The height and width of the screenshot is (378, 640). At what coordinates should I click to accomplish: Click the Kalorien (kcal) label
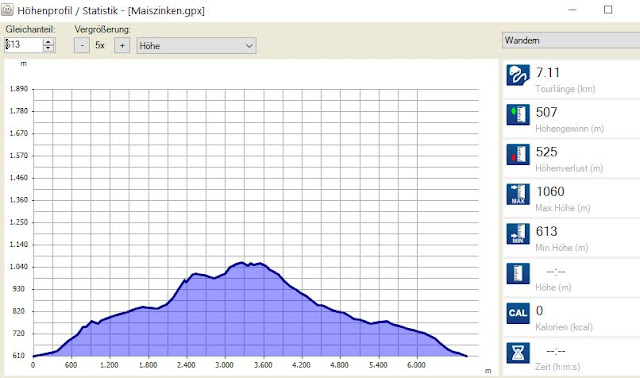564,327
